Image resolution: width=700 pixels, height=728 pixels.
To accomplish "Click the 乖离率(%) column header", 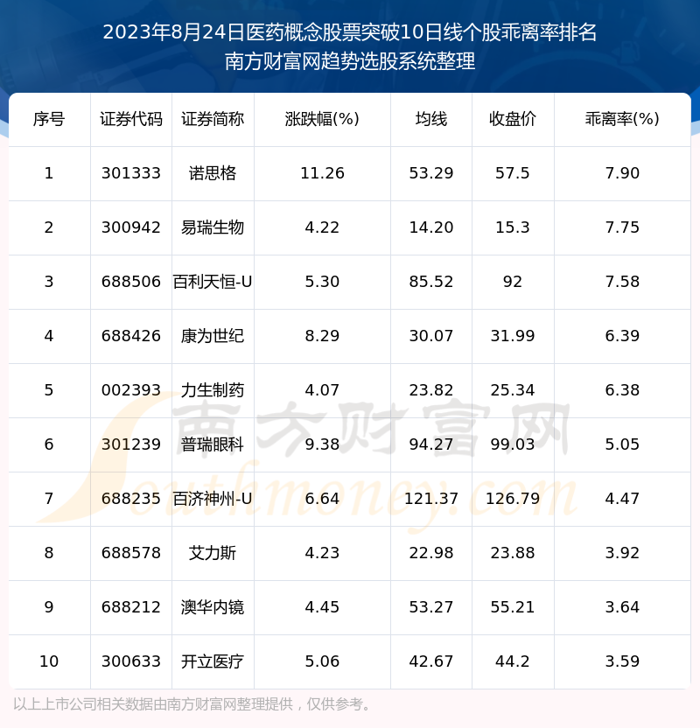I will (622, 119).
